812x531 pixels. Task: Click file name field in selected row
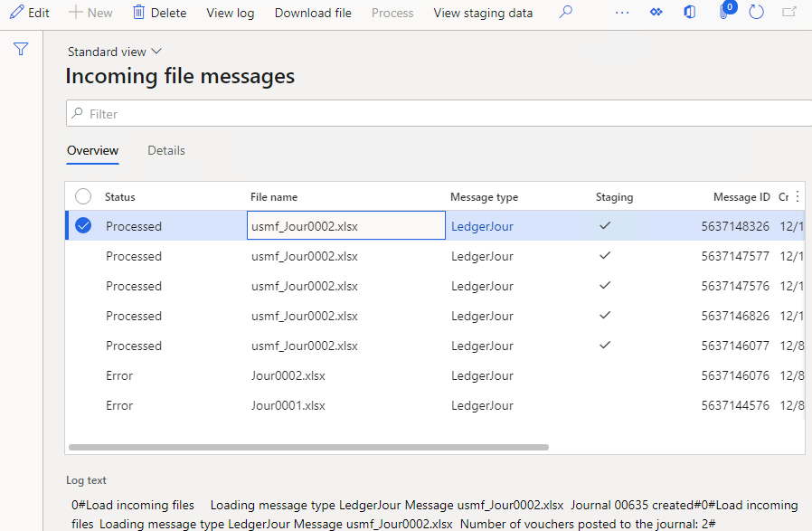coord(346,225)
